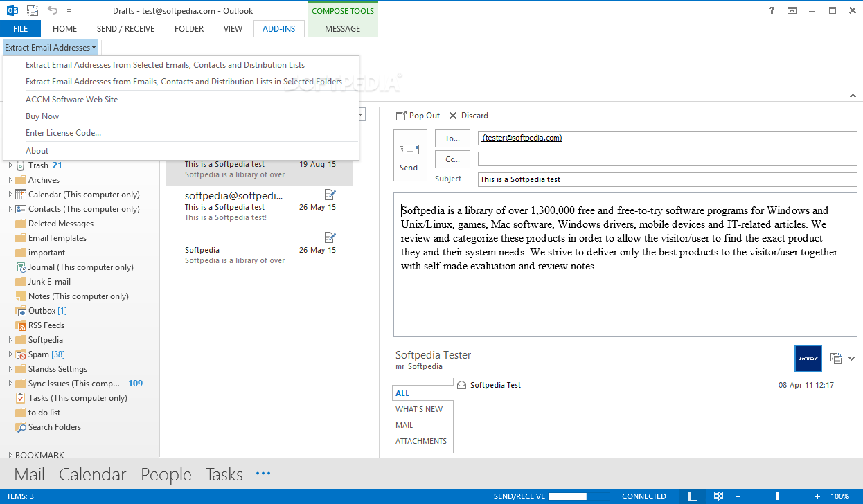Open the FILE tab
The image size is (863, 504).
tap(21, 29)
